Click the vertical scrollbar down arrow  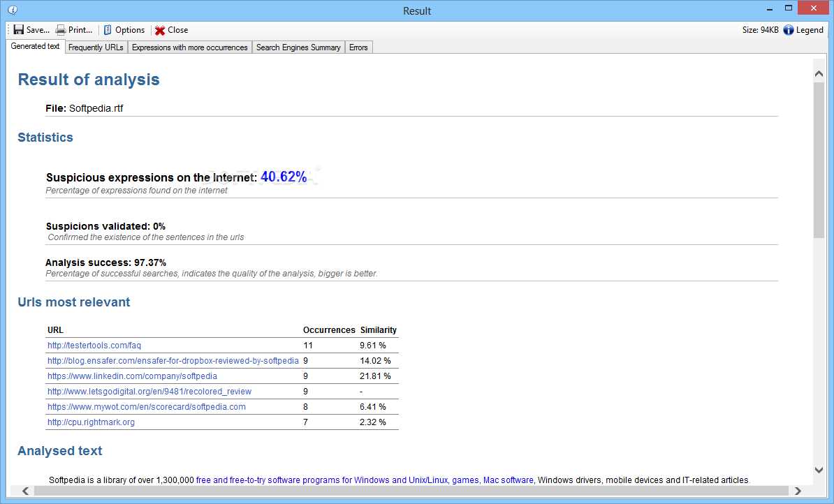click(819, 470)
